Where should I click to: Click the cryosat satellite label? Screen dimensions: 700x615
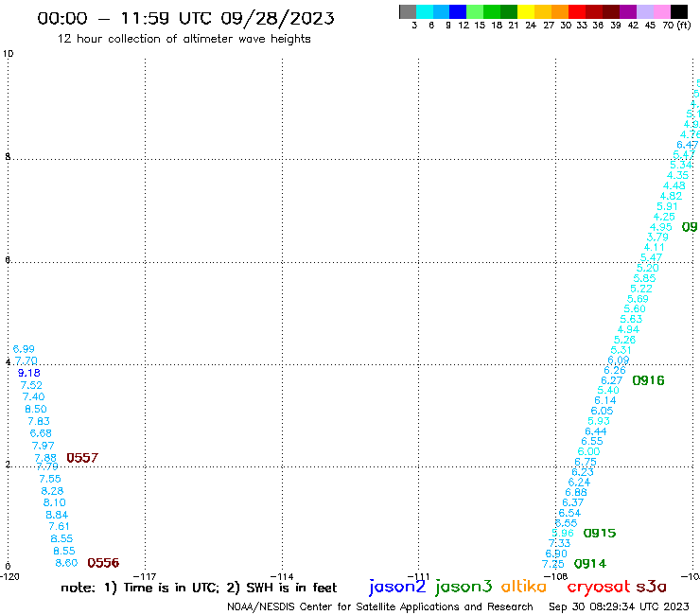pyautogui.click(x=599, y=587)
